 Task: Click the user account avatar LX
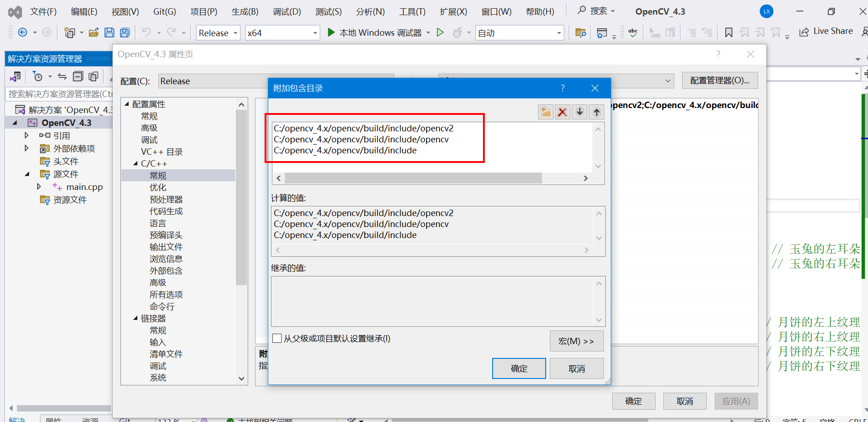tap(766, 11)
